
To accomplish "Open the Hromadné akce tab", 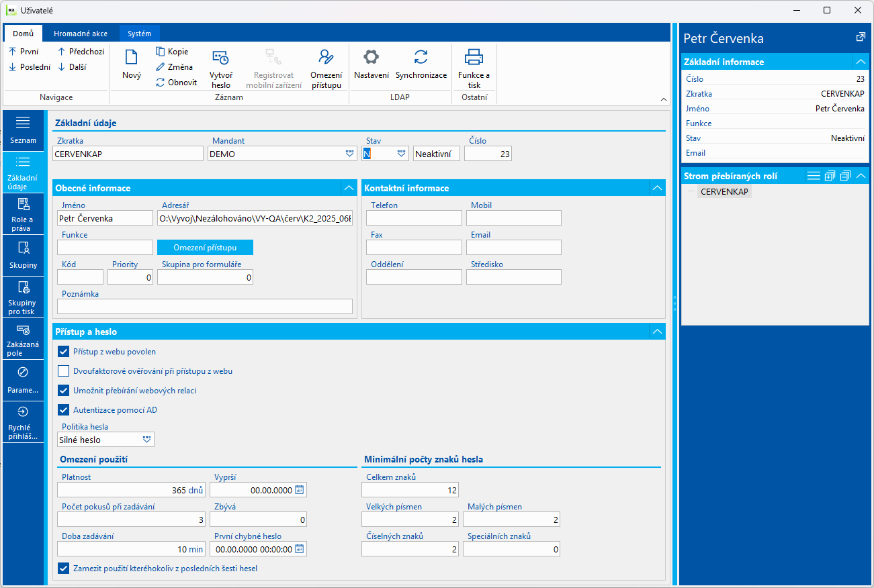I will (81, 34).
